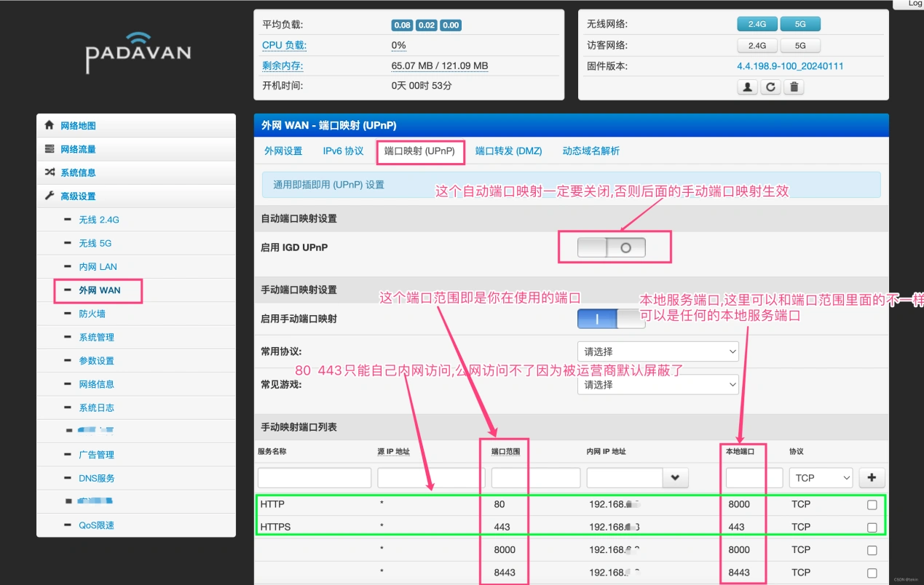Open the IPv6 协议 tab

[x=344, y=151]
